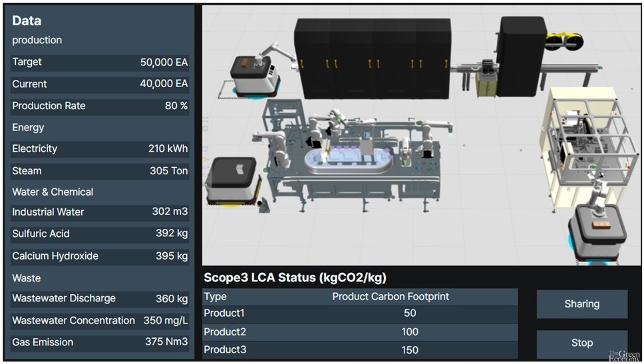Select Product1 in LCA table
The height and width of the screenshot is (364, 644).
360,313
